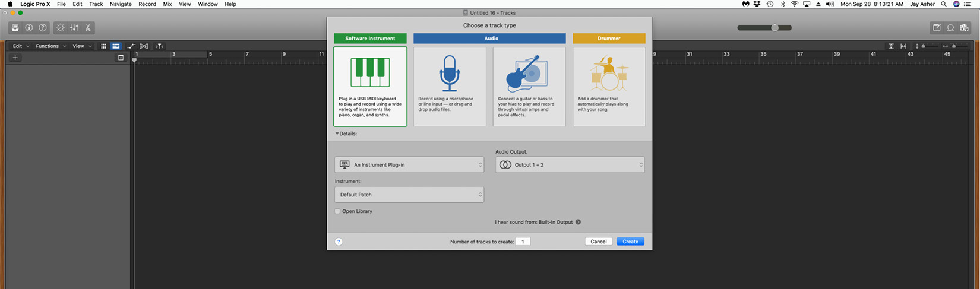Image resolution: width=980 pixels, height=289 pixels.
Task: Show automation curve button
Action: click(x=131, y=46)
